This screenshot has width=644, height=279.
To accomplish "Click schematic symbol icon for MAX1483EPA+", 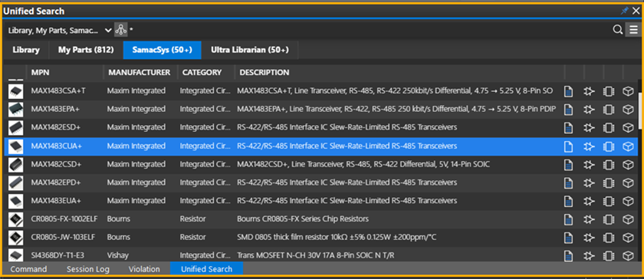I will pyautogui.click(x=589, y=110).
